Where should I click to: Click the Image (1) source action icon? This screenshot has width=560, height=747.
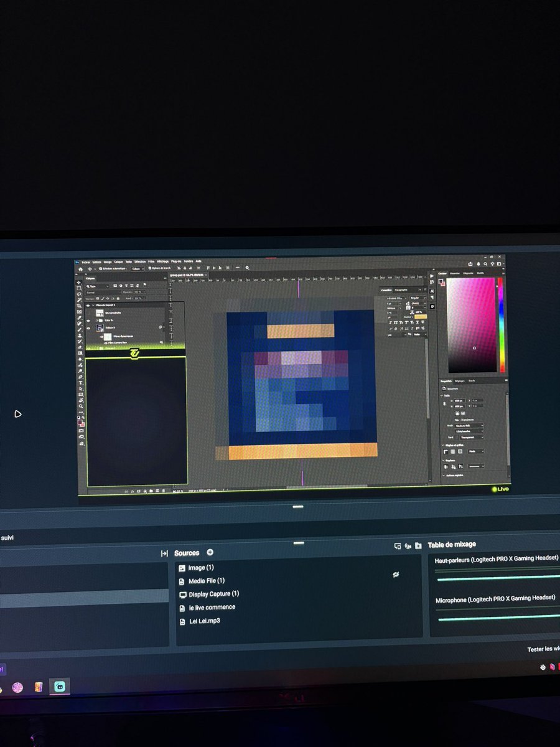pos(395,575)
